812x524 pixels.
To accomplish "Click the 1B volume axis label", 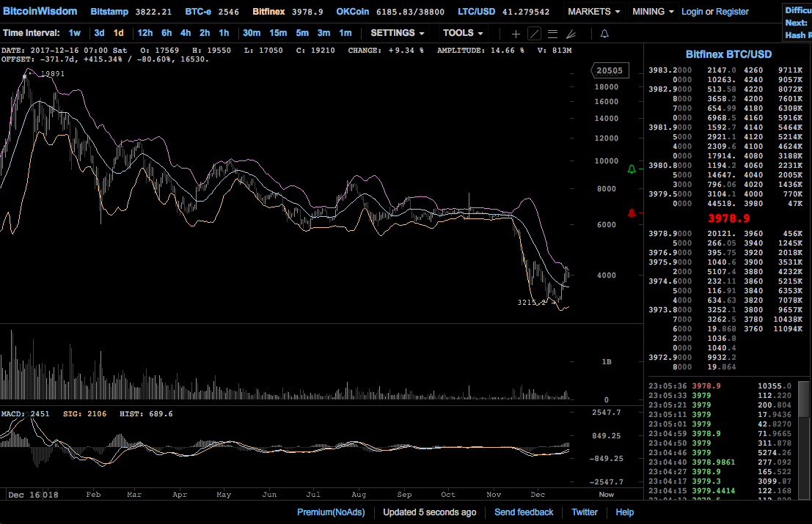I will coord(607,361).
